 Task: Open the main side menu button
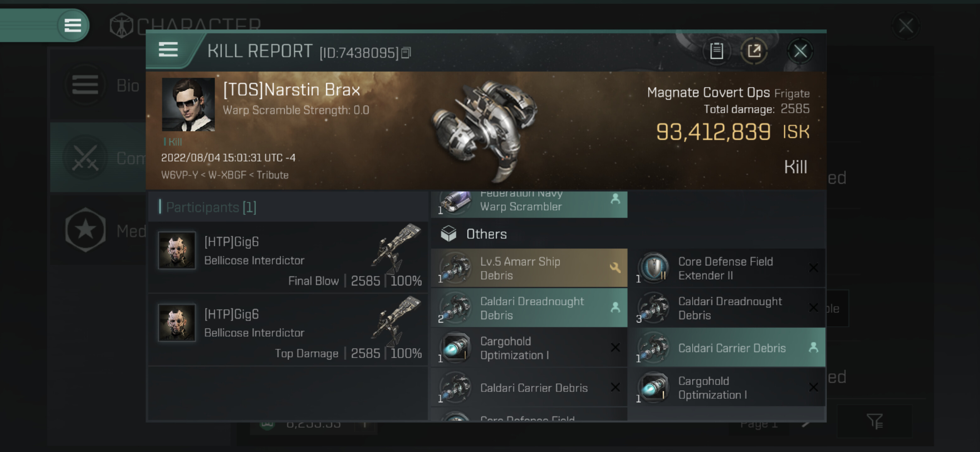click(x=72, y=25)
